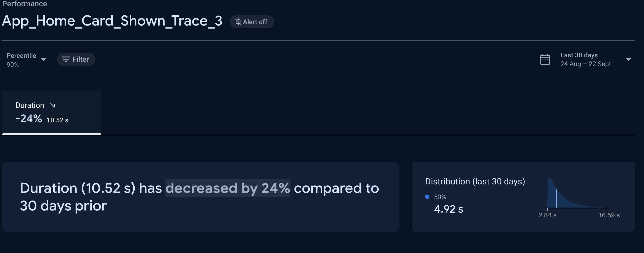This screenshot has width=644, height=253.
Task: Expand the Last 30 days range arrow
Action: coord(628,60)
